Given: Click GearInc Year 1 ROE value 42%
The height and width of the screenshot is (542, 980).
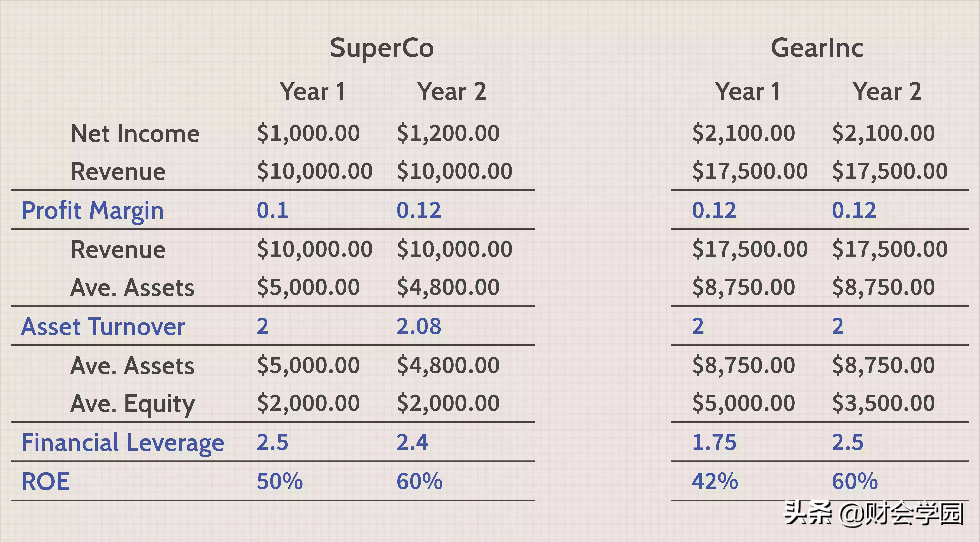Looking at the screenshot, I should [x=715, y=482].
